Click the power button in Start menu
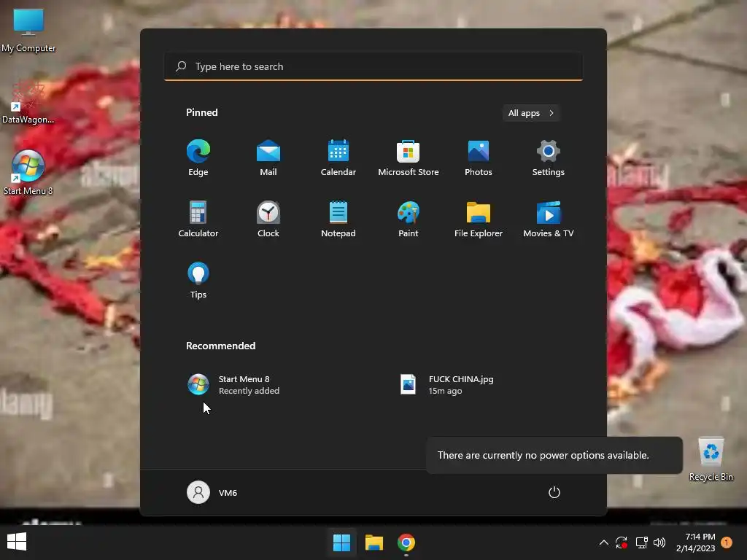747x560 pixels. [554, 492]
